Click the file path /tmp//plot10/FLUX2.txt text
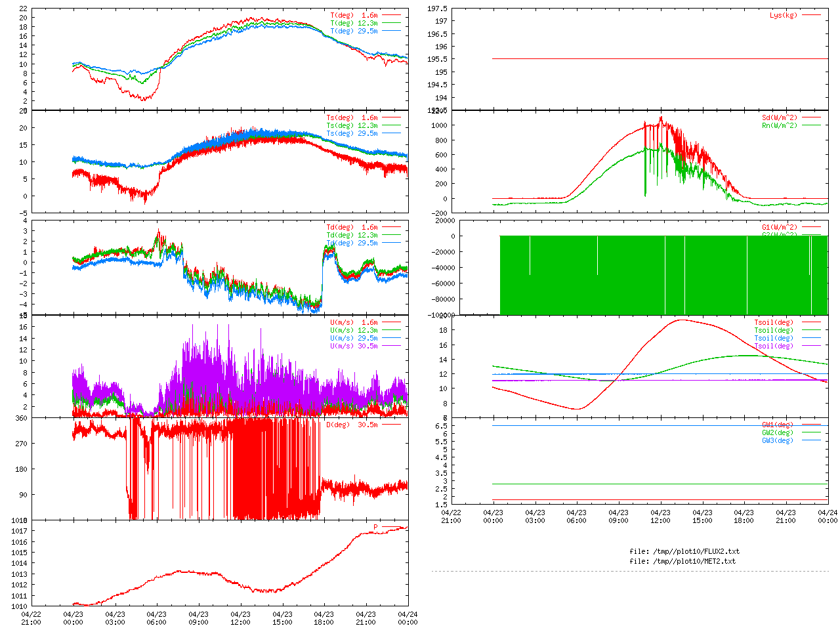The image size is (840, 630). [x=684, y=551]
